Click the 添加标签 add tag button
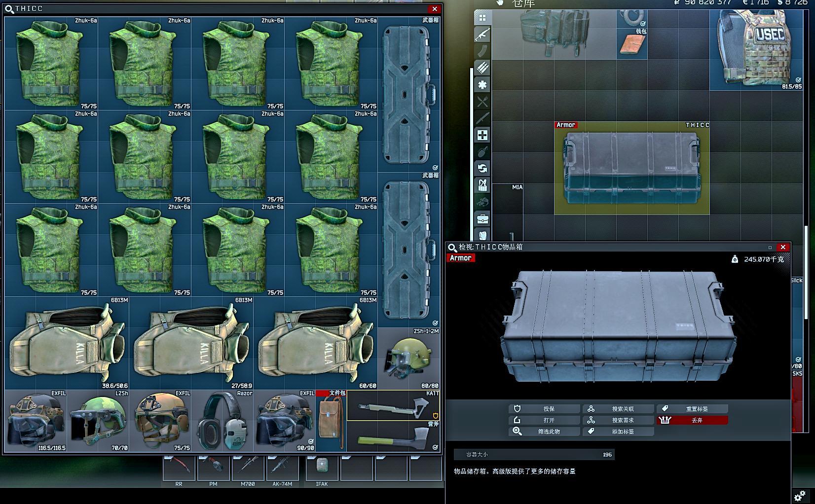This screenshot has height=504, width=815. (x=618, y=432)
